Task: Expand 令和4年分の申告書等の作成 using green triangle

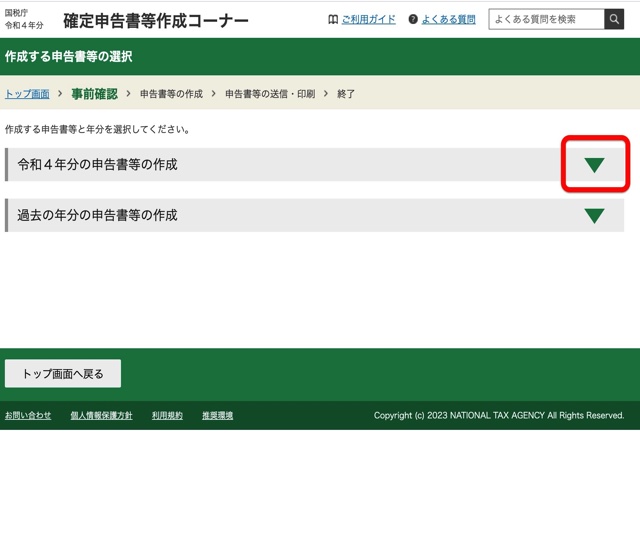Action: click(594, 165)
